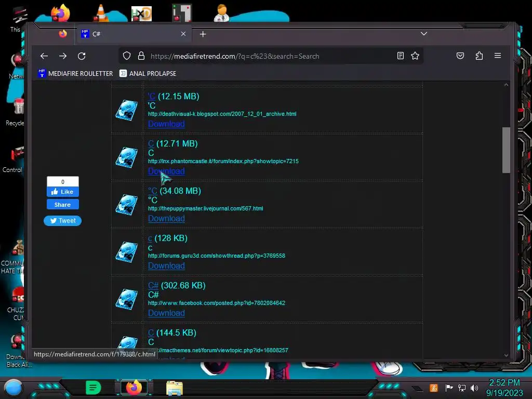Click the volume speaker tray icon
This screenshot has width=532, height=399.
pyautogui.click(x=474, y=388)
